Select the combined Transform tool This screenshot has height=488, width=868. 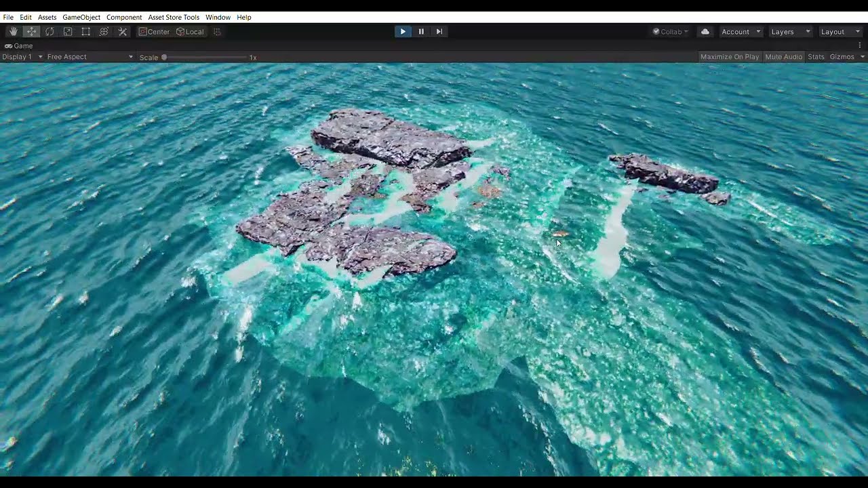[x=104, y=32]
